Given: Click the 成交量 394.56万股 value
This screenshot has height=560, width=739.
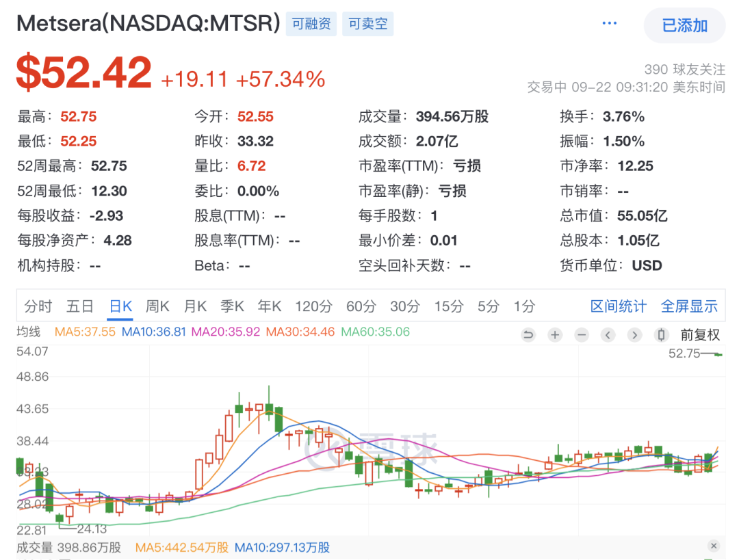Looking at the screenshot, I should click(x=452, y=116).
